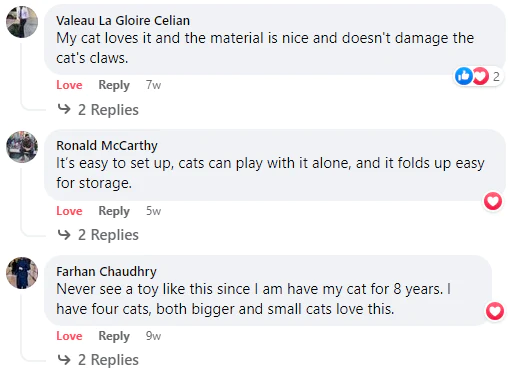Click heart reaction on Farhan Chaudhry's comment
Screen dimensions: 517x372
pos(495,311)
